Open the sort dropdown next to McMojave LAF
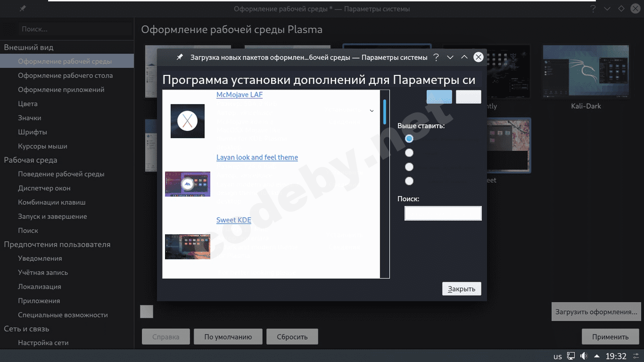 [371, 110]
